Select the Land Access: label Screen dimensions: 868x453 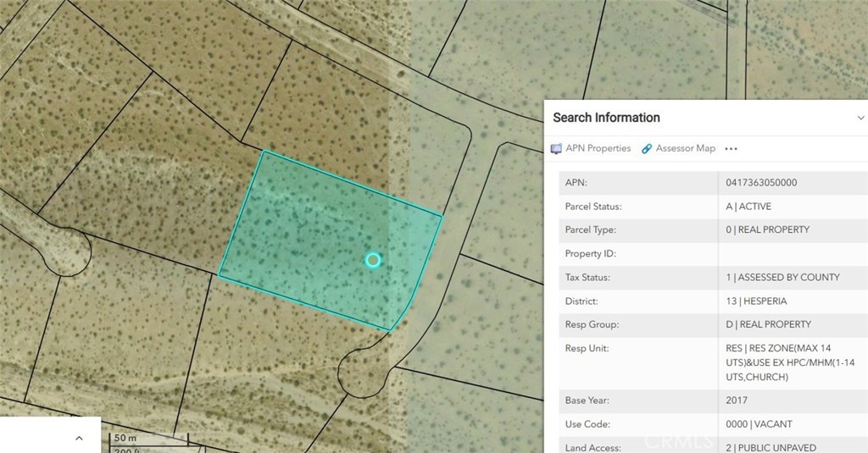pos(593,447)
